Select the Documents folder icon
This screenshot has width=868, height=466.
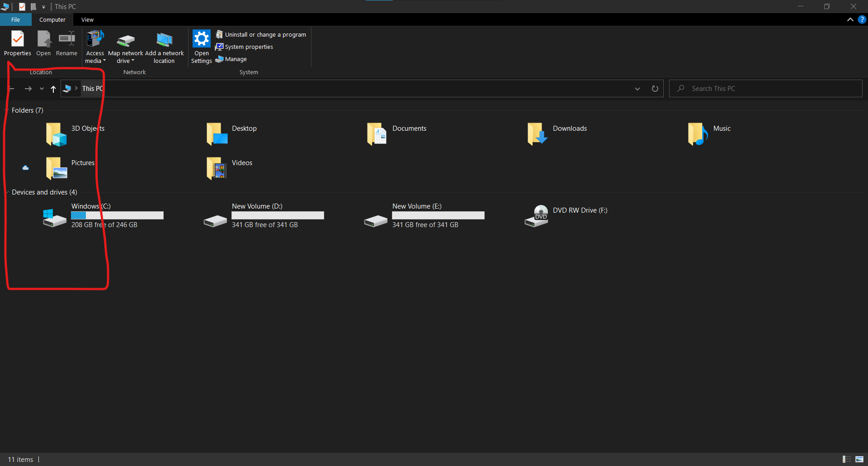pyautogui.click(x=377, y=134)
